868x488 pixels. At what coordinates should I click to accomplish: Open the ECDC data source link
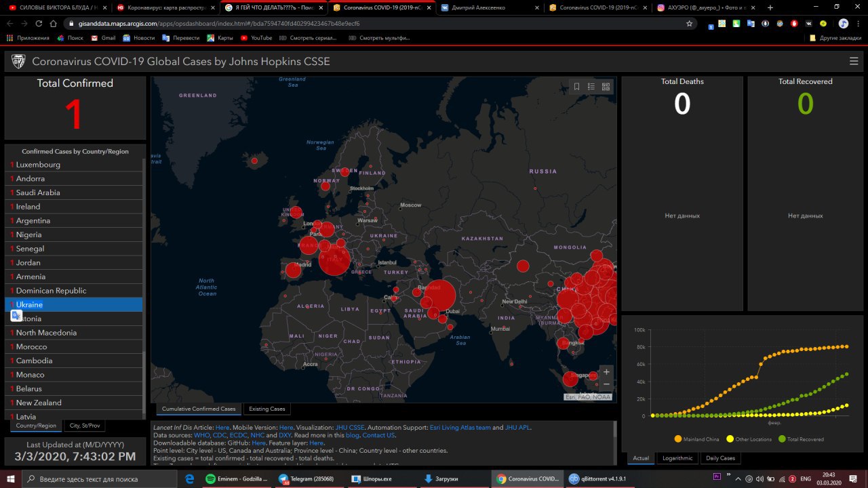[238, 435]
